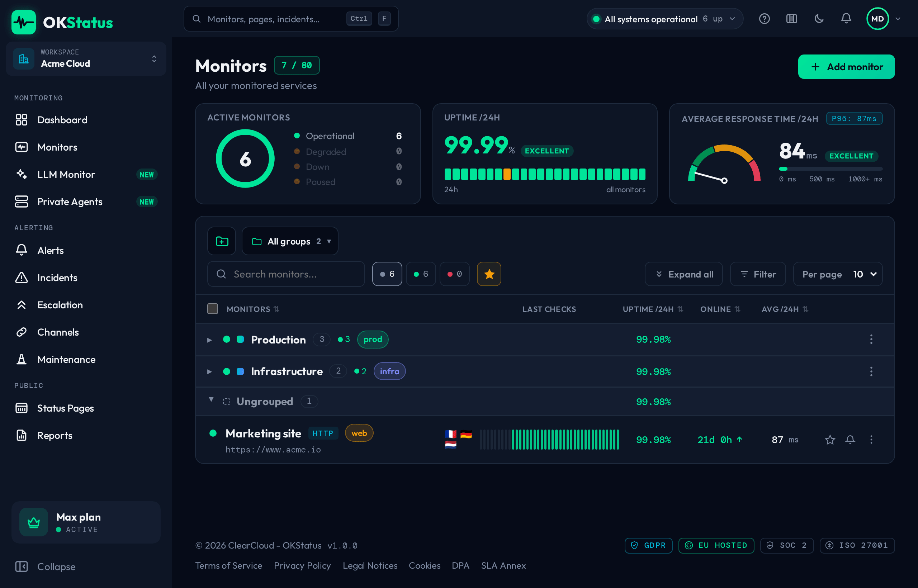918x588 pixels.
Task: Click the layout columns icon in header
Action: 792,19
